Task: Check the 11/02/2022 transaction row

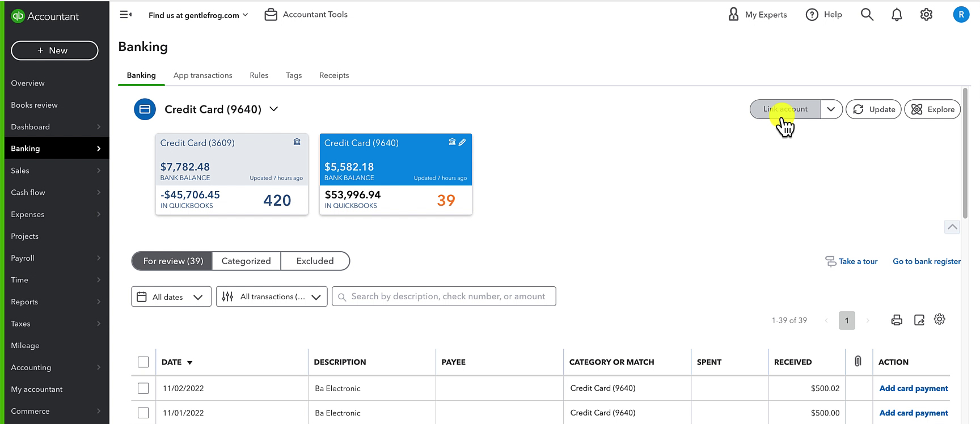Action: 143,388
